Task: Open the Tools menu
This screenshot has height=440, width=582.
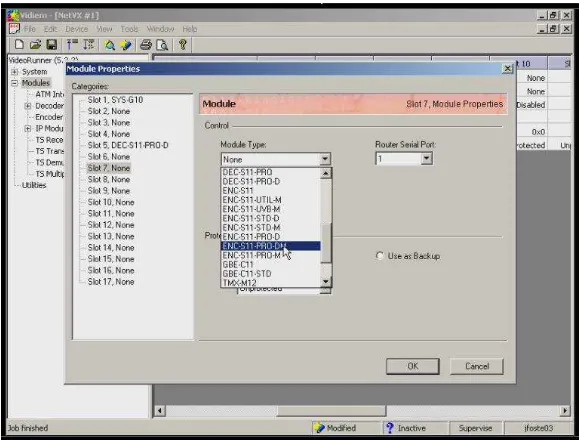Action: 129,29
